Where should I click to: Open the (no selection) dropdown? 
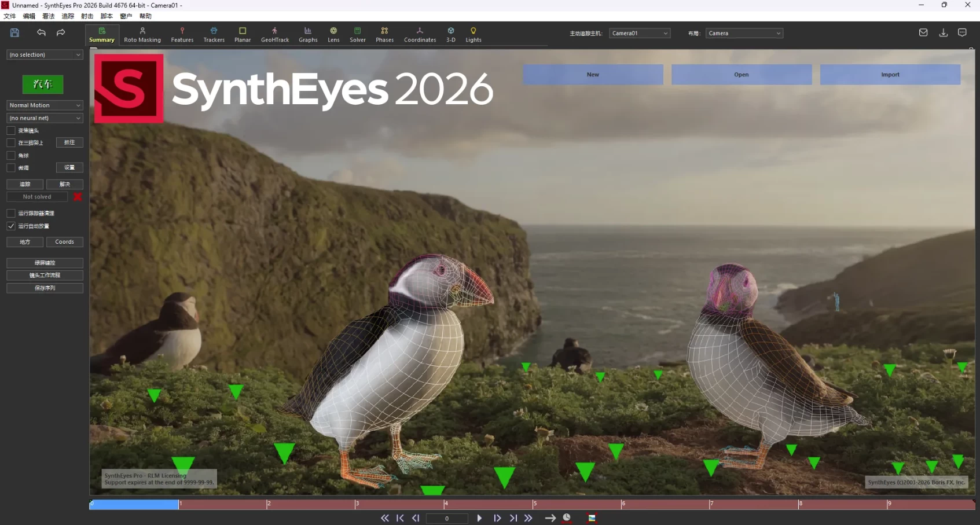point(45,54)
